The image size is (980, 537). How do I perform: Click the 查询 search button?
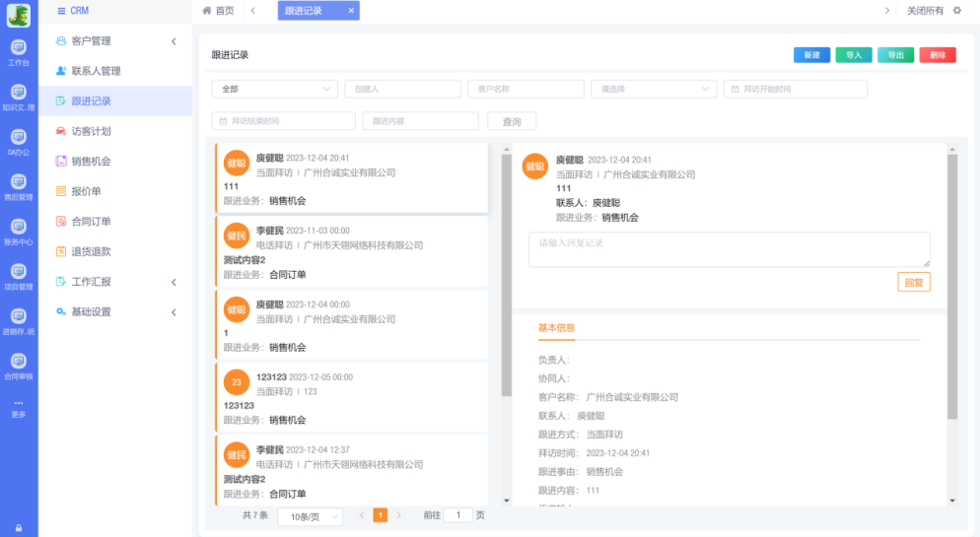512,121
